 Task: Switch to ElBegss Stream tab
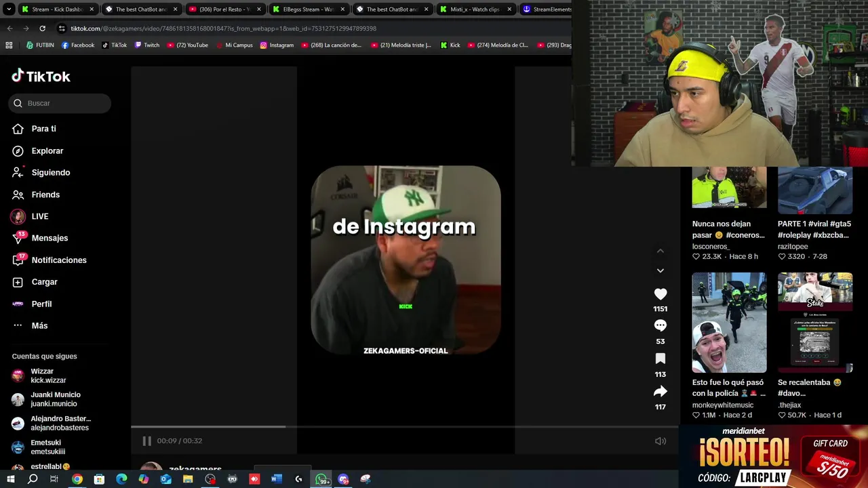[x=309, y=9]
